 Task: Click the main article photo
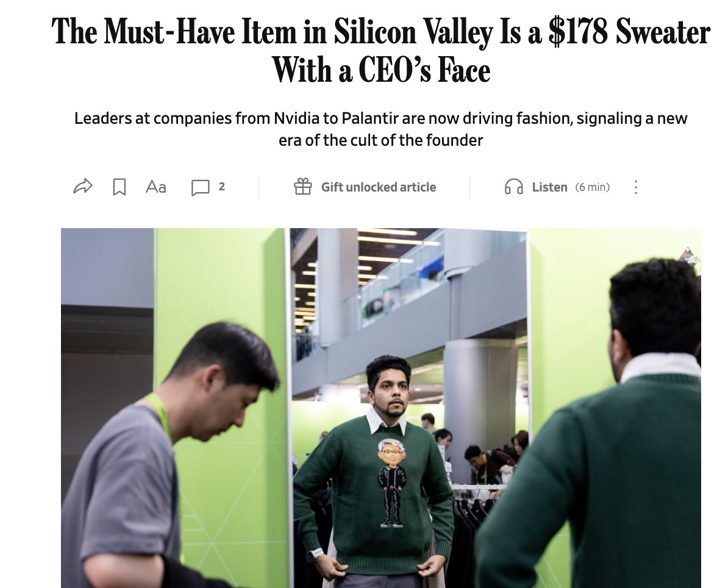click(381, 407)
